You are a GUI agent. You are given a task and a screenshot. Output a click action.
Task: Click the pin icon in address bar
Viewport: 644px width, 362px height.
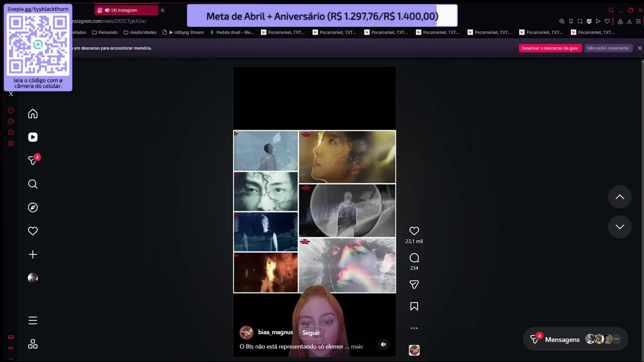pyautogui.click(x=571, y=21)
